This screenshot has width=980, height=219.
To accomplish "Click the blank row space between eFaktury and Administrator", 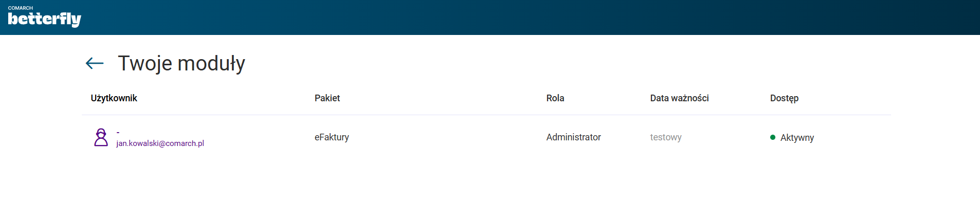I will 447,137.
